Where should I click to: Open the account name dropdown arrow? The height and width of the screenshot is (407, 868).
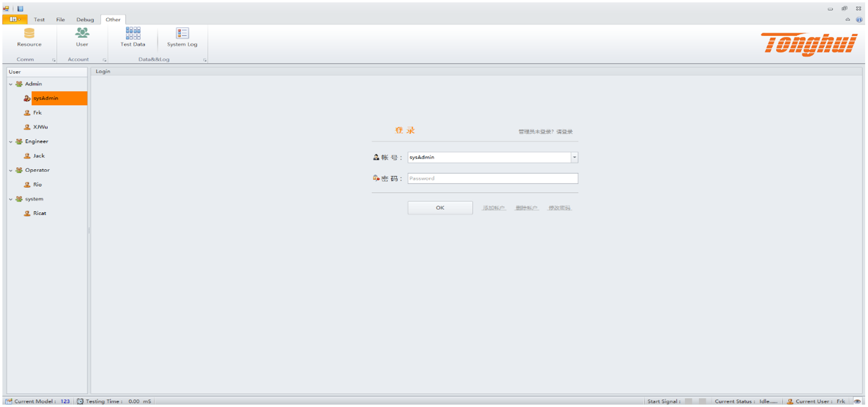click(574, 157)
